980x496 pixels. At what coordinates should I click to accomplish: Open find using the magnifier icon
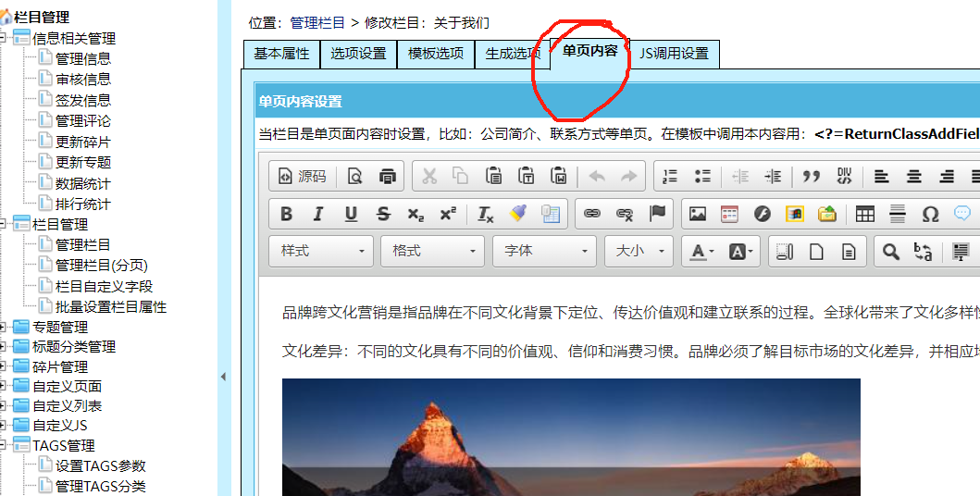click(x=890, y=251)
